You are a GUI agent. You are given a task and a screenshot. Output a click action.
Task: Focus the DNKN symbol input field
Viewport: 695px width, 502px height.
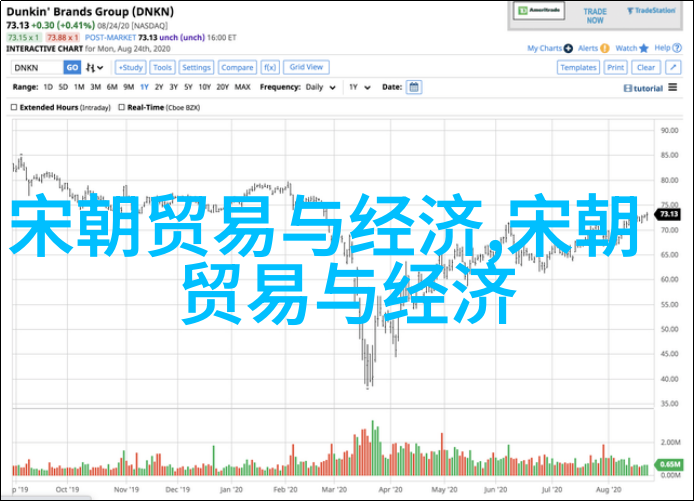tap(37, 68)
